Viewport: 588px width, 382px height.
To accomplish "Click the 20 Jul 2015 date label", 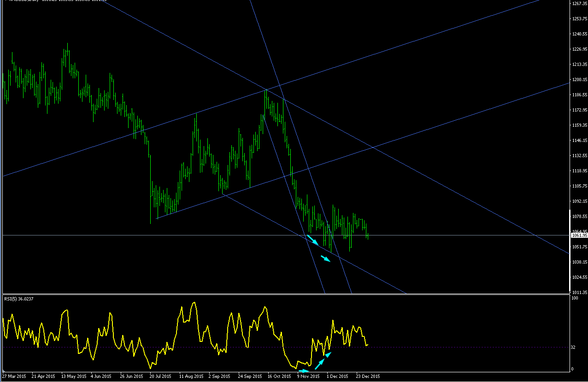I will pos(161,376).
